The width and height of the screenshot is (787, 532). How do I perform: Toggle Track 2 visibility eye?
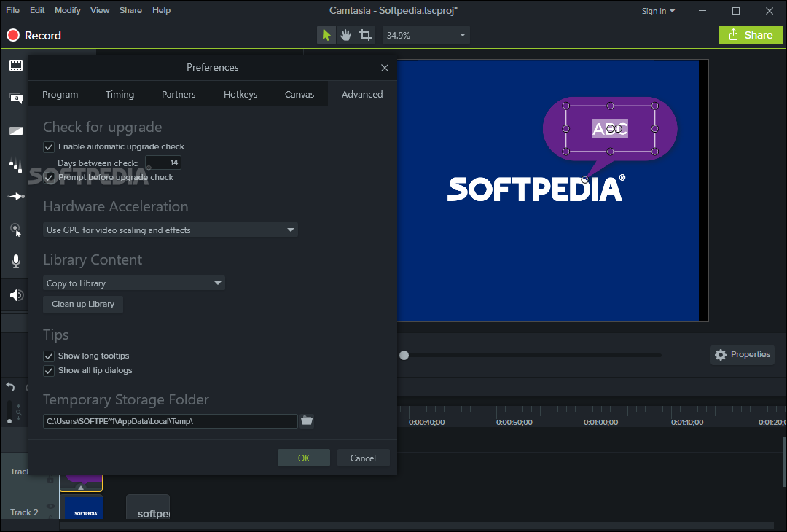tap(51, 506)
